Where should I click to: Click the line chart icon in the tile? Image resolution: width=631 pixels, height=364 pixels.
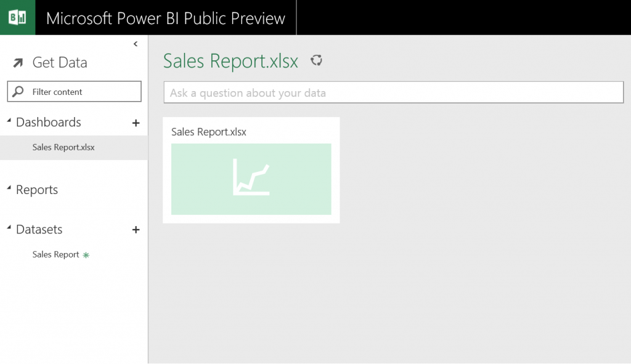coord(251,179)
